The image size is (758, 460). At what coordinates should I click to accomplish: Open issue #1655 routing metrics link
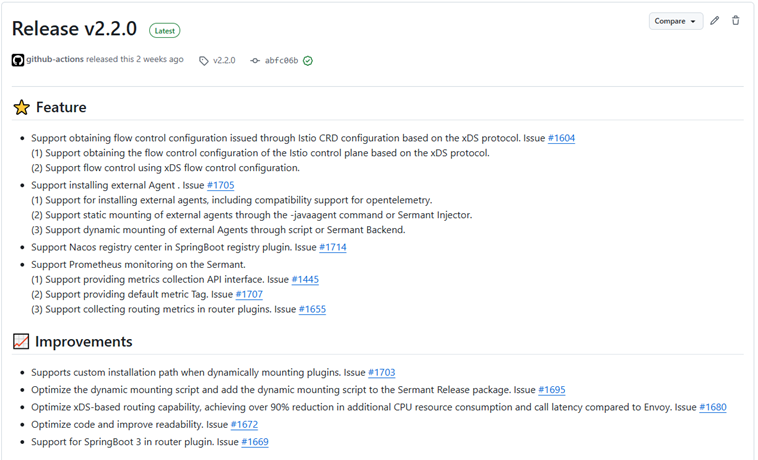click(x=312, y=309)
